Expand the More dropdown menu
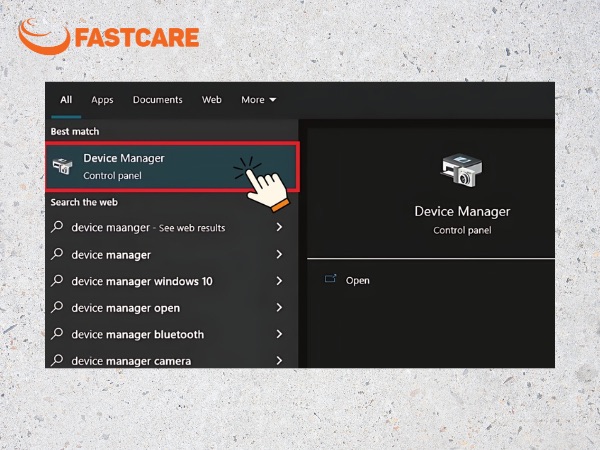Image resolution: width=600 pixels, height=450 pixels. tap(258, 100)
